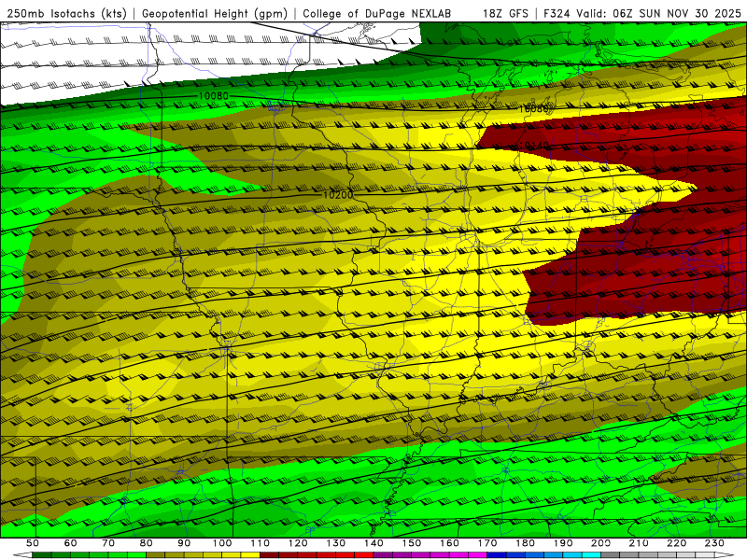Image resolution: width=747 pixels, height=560 pixels.
Task: Click the 150 value on the color scale
Action: (x=412, y=543)
